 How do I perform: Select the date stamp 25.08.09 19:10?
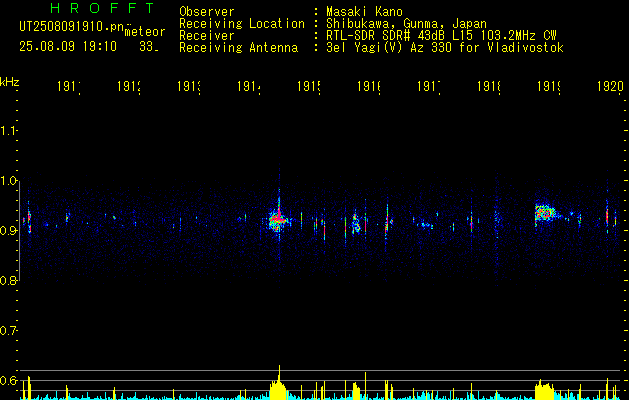point(68,47)
